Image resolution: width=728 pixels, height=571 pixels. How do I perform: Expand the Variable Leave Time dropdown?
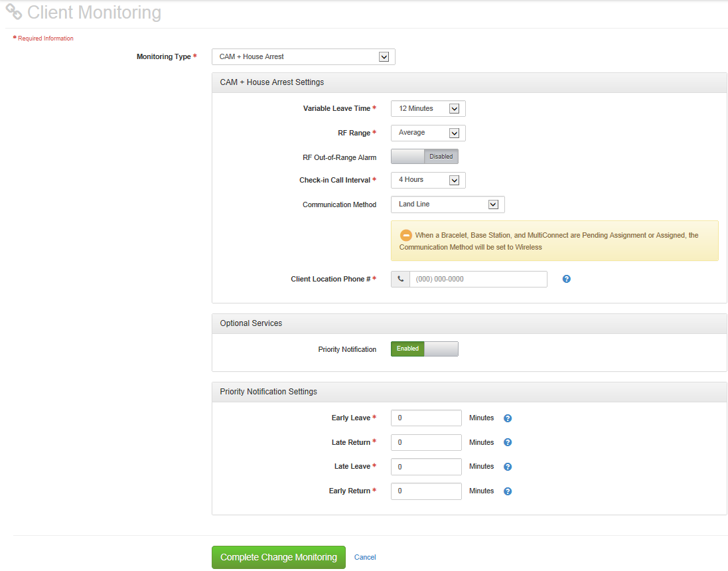pos(428,108)
